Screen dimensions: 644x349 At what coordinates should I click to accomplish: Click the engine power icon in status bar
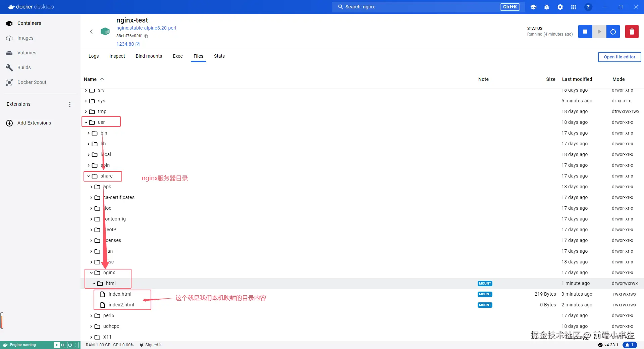pyautogui.click(x=70, y=345)
